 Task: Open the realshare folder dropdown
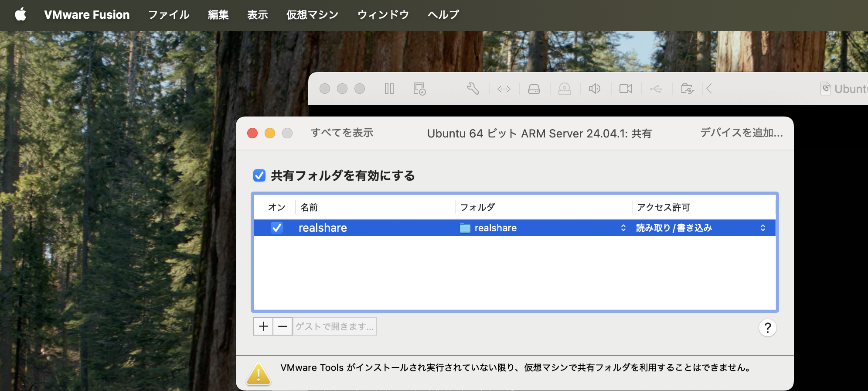[x=543, y=228]
